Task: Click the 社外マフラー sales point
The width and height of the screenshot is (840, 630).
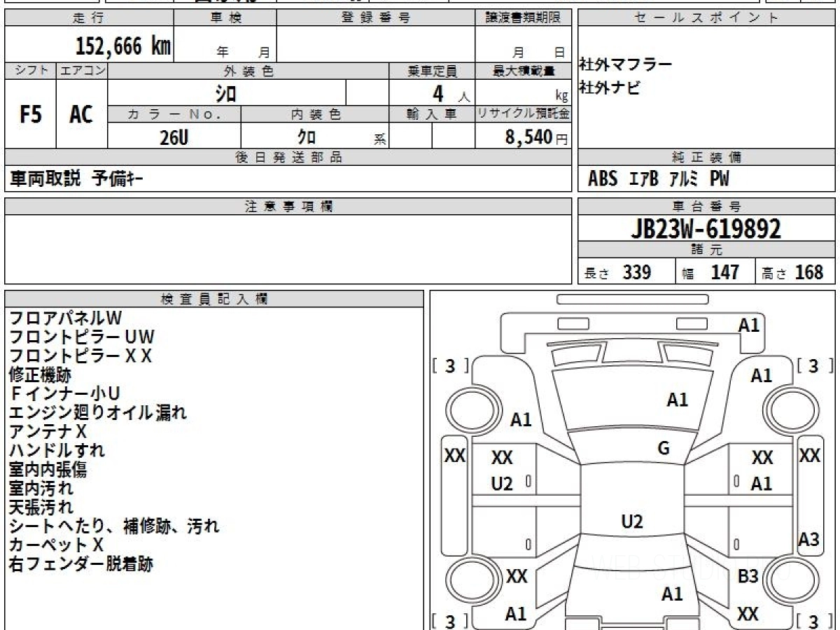Action: coord(625,65)
